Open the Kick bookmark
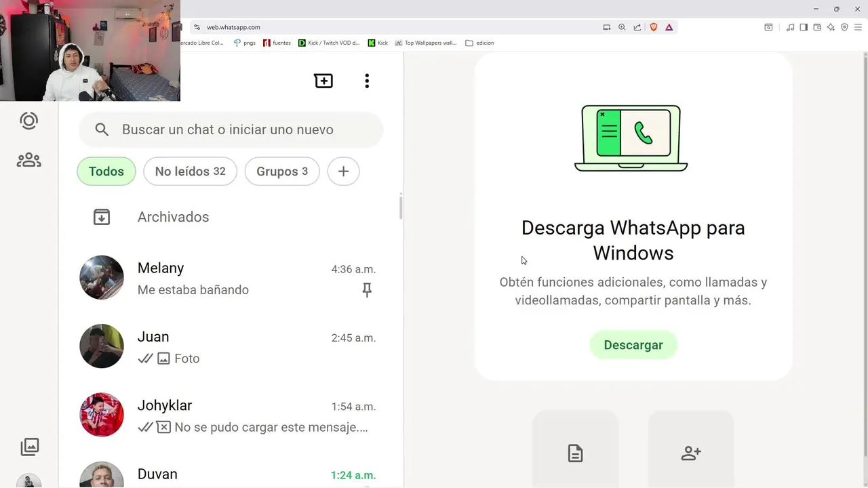This screenshot has height=488, width=868. point(378,43)
